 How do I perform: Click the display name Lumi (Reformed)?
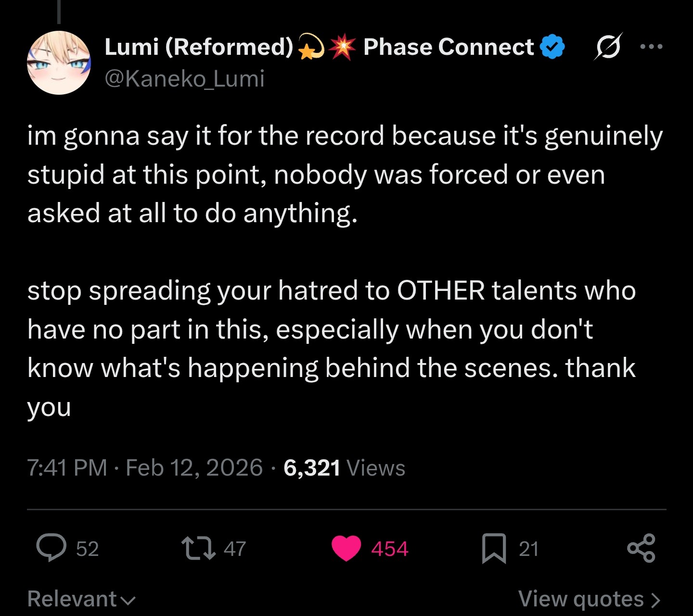tap(199, 47)
